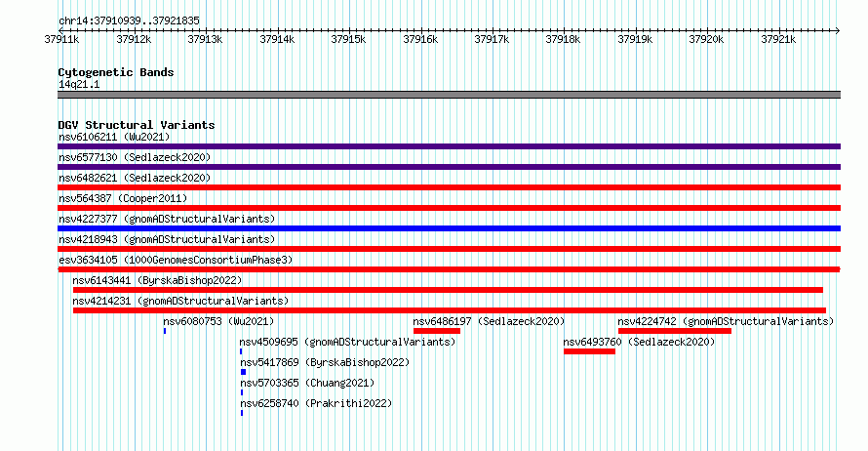Click the 14q21.1 band label

(79, 84)
